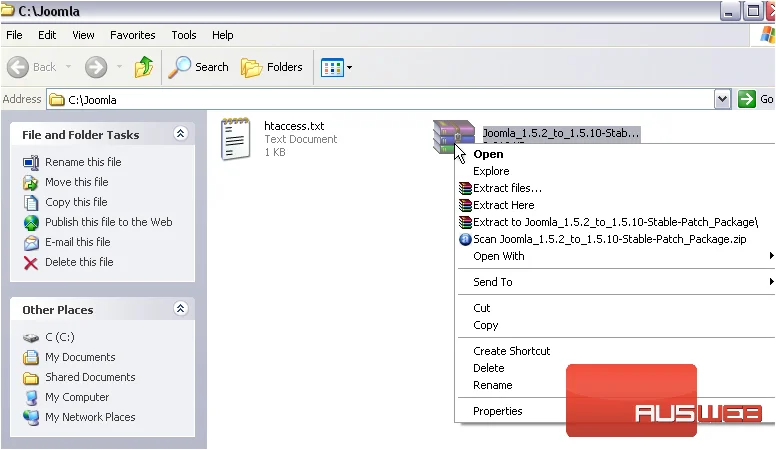Expand the Send To submenu

(771, 282)
